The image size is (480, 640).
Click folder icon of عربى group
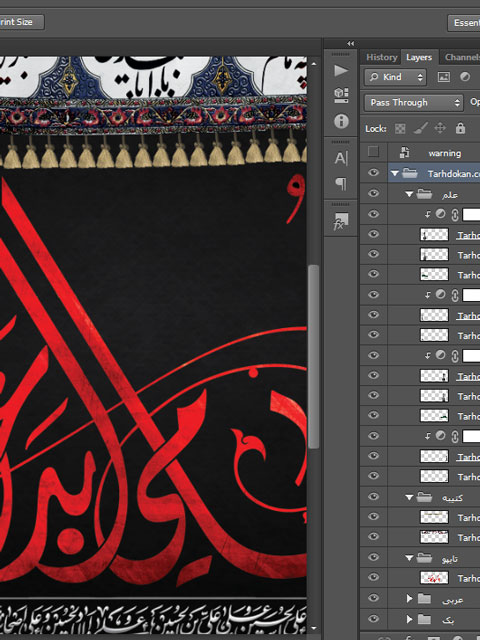tap(424, 598)
